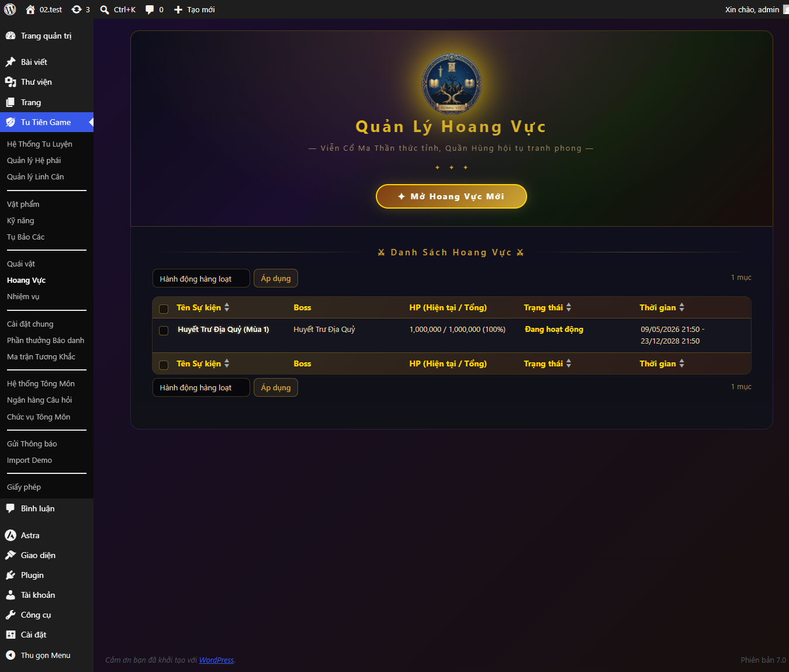Open Nhiệm vụ submenu item
This screenshot has width=789, height=672.
(23, 296)
